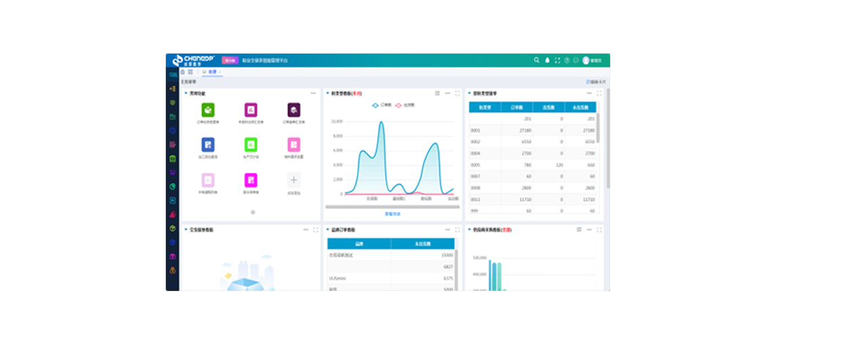Collapse the shortcuts card via its title triangle
Viewport: 868px width, 356px height.
(186, 93)
